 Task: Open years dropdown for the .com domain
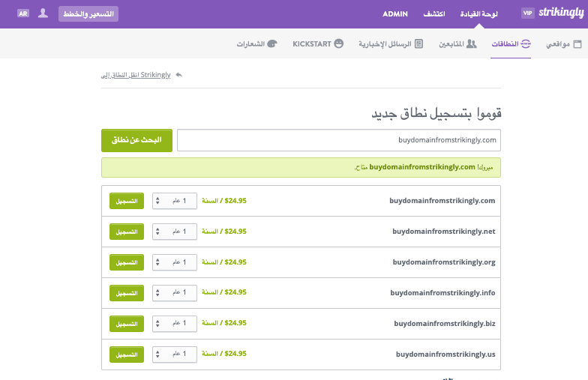[x=175, y=201]
